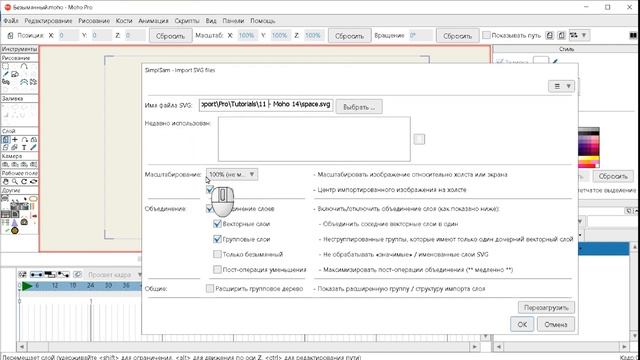Enable Expand group tree checkbox

click(x=210, y=289)
